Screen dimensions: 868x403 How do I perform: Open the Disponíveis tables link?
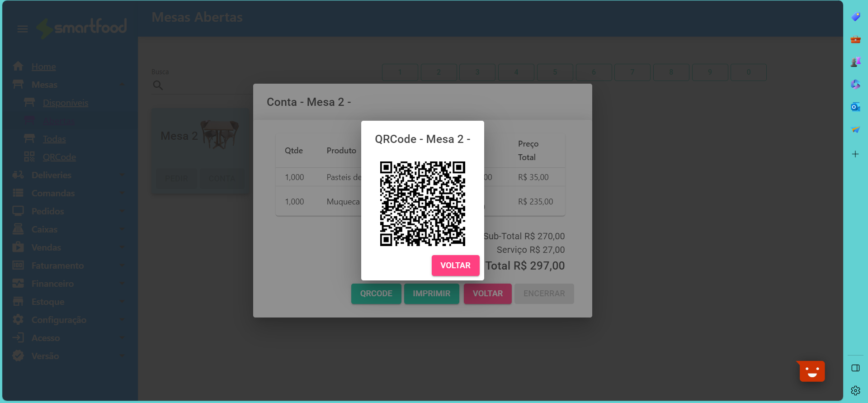point(66,103)
